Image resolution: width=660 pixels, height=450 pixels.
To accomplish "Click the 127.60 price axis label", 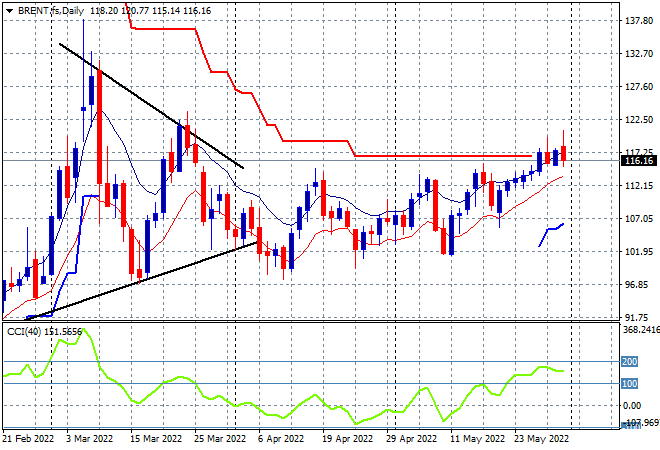I will pos(639,86).
